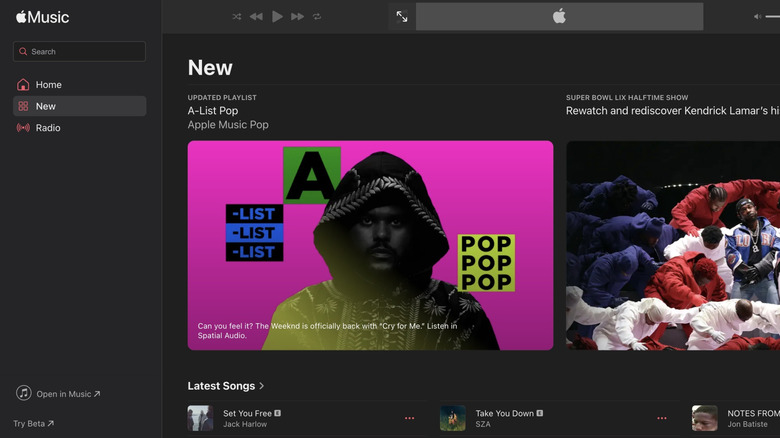Click the Apple Music logo
Viewport: 780px width, 438px height.
click(42, 17)
